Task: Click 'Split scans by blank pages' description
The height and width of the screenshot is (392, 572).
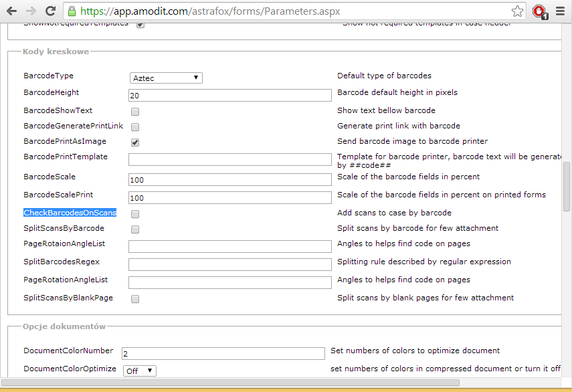Action: pyautogui.click(x=425, y=298)
